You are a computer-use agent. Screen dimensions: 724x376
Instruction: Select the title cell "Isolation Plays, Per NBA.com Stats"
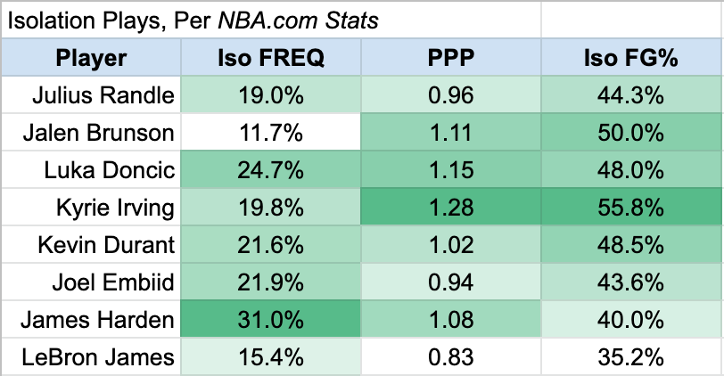click(271, 20)
